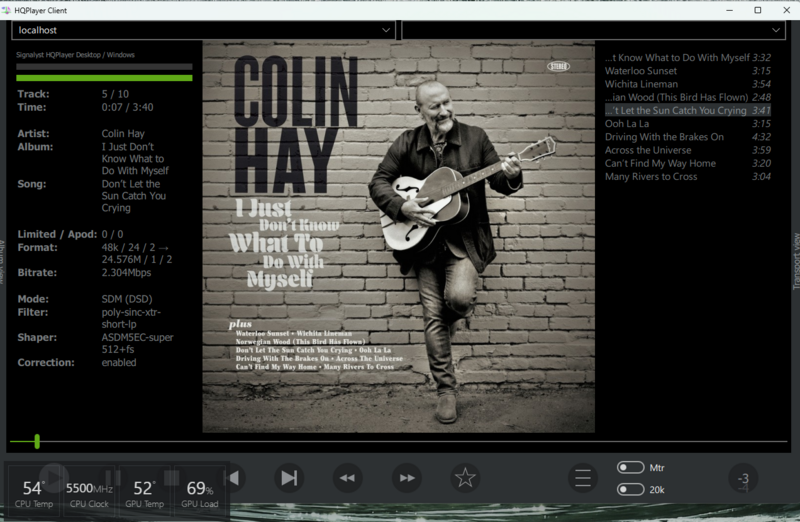Toggle the Mtr switch
800x522 pixels.
click(630, 467)
